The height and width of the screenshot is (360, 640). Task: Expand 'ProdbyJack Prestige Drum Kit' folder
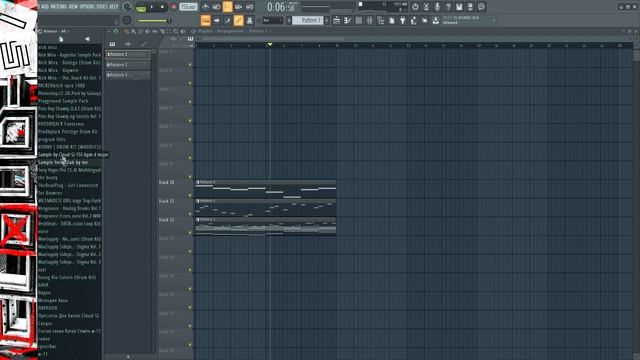tap(68, 132)
